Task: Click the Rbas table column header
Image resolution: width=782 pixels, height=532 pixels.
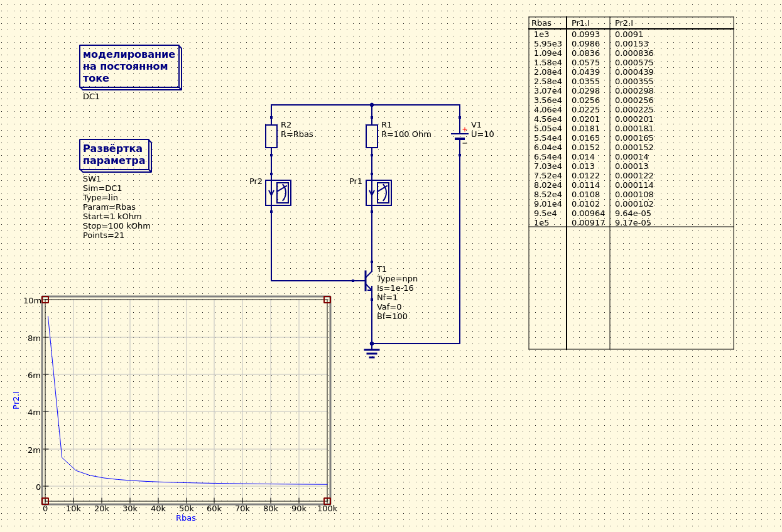Action: [x=541, y=23]
